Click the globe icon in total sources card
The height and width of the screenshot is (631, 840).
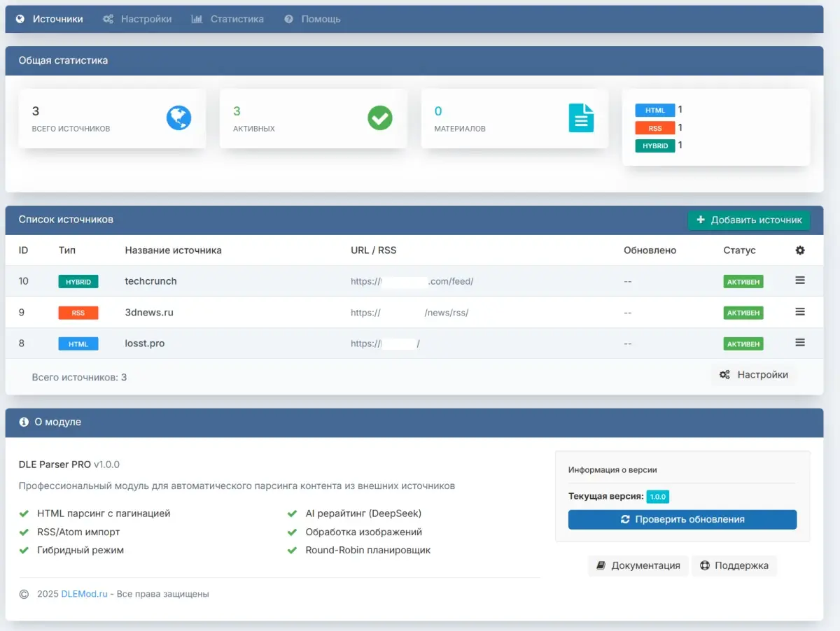click(178, 118)
